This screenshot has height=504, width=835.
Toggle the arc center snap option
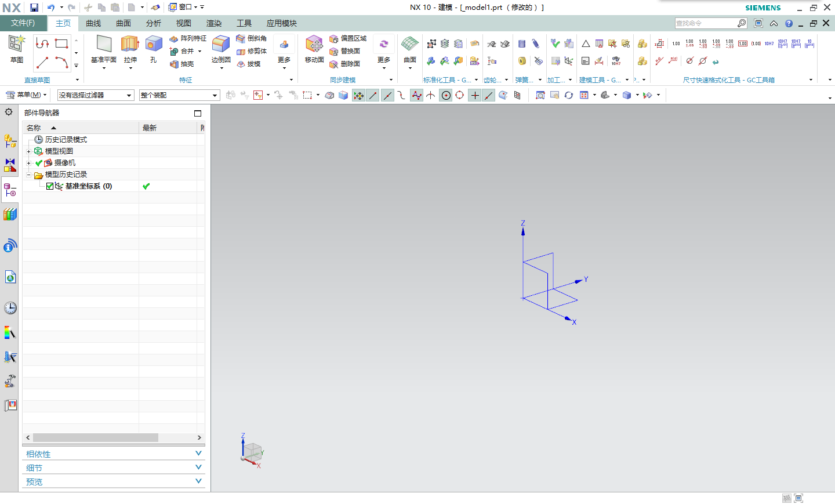(x=446, y=95)
